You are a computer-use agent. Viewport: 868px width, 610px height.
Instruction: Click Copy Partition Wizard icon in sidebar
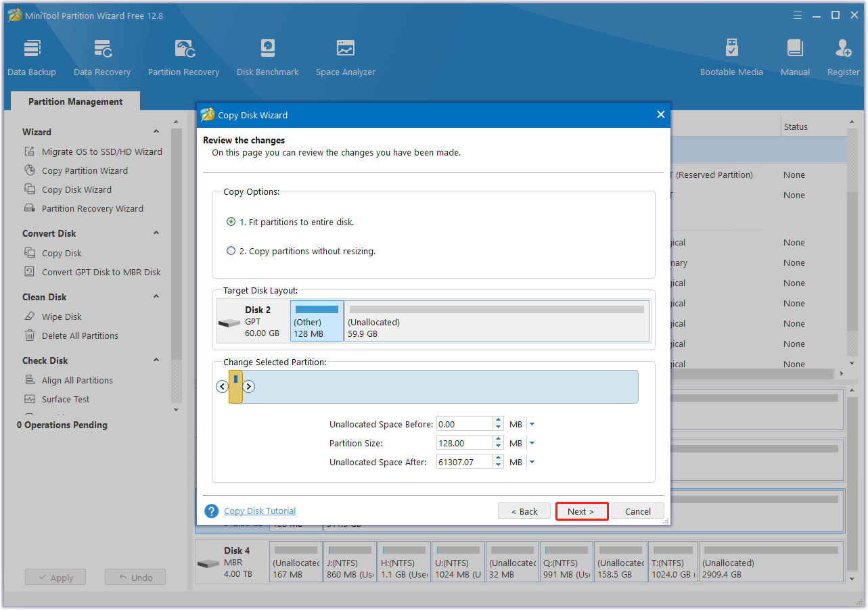tap(30, 170)
